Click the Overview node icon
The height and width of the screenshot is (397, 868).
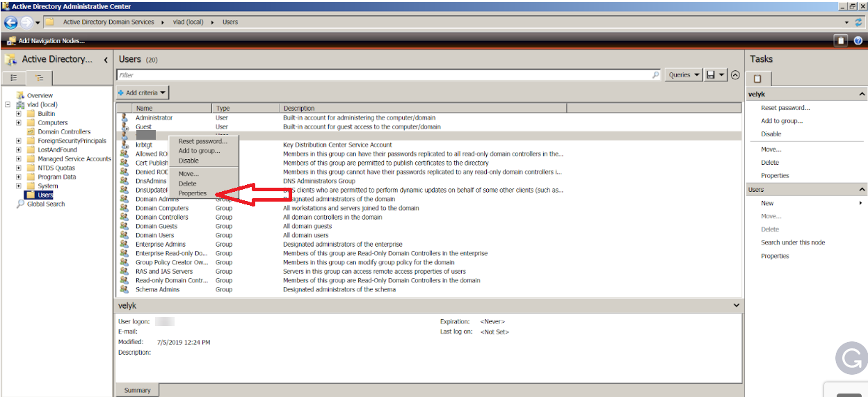20,95
